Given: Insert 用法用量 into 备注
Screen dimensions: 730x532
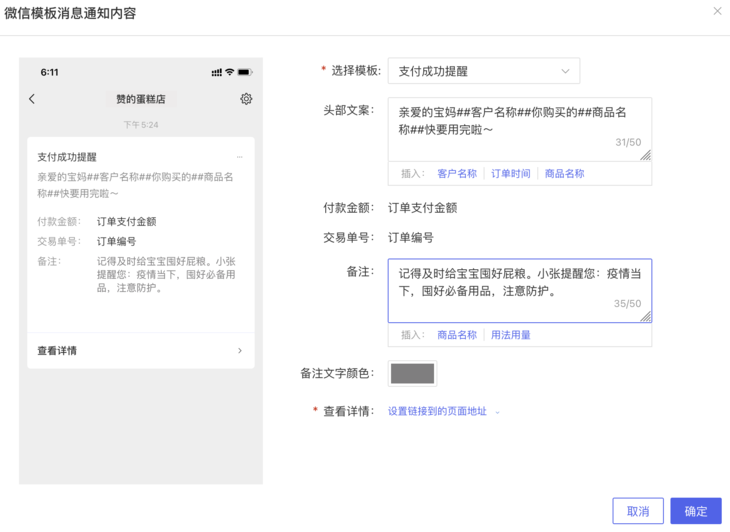Looking at the screenshot, I should (x=510, y=335).
